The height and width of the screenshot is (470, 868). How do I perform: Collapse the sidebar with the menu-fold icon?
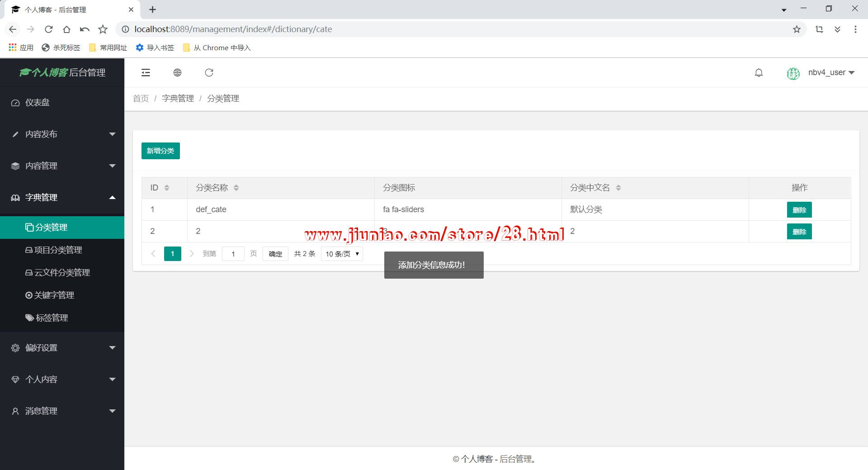pos(146,72)
